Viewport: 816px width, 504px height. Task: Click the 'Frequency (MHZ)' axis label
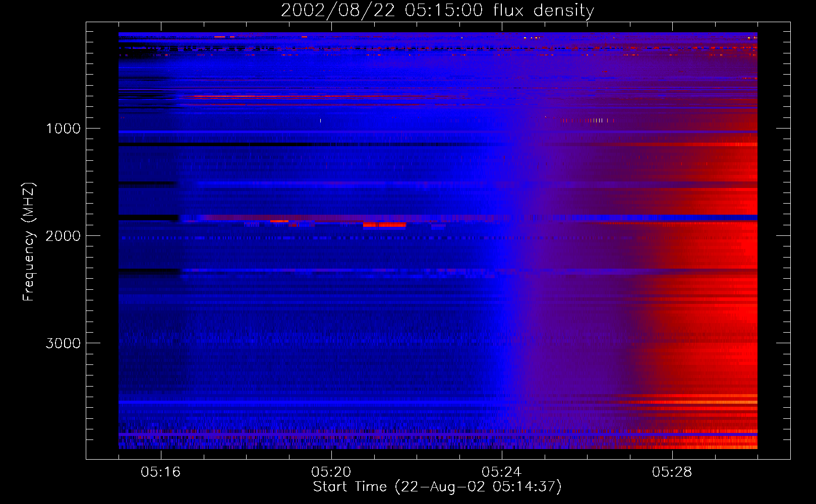pos(29,242)
